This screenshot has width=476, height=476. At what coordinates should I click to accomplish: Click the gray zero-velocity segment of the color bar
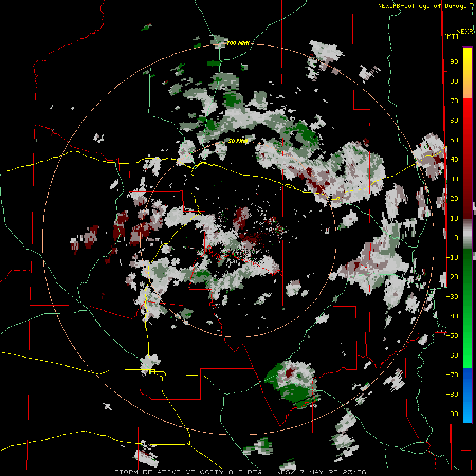467,234
